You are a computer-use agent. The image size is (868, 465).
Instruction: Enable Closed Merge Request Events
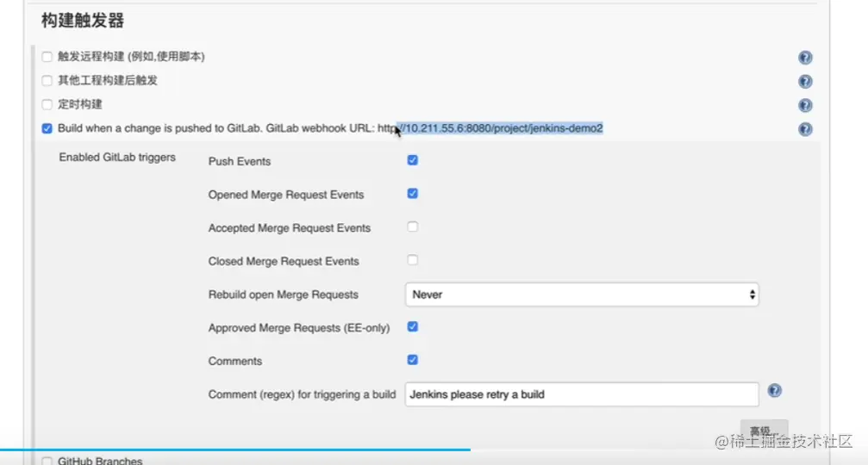(x=412, y=260)
